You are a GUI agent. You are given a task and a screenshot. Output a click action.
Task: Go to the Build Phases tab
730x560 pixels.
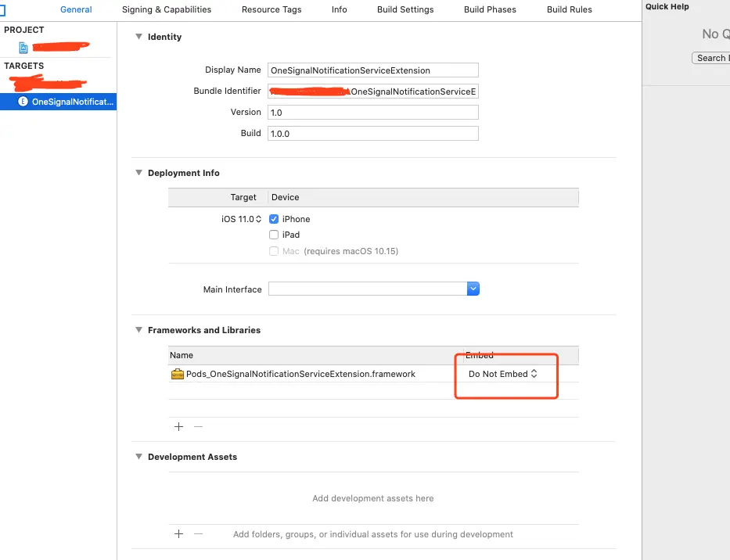pyautogui.click(x=490, y=9)
